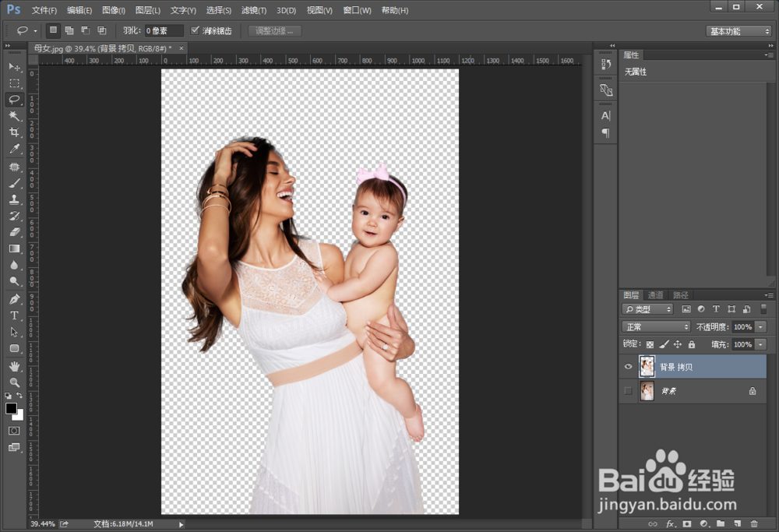Image resolution: width=779 pixels, height=532 pixels.
Task: Toggle Quick Mask mode
Action: [14, 431]
